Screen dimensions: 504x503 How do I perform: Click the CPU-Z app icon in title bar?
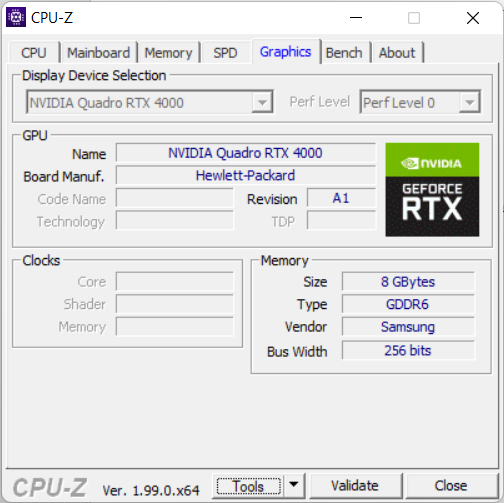coord(16,17)
